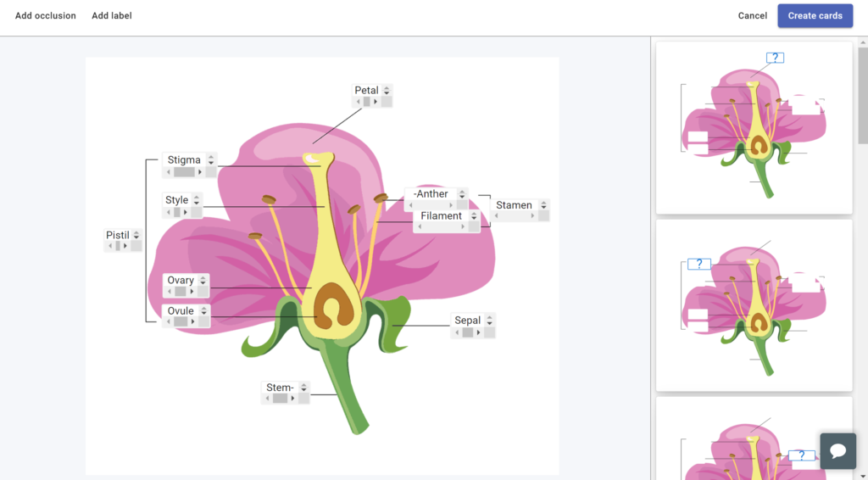Screen dimensions: 868x480
Task: Select the Stamen label text box
Action: tap(514, 205)
